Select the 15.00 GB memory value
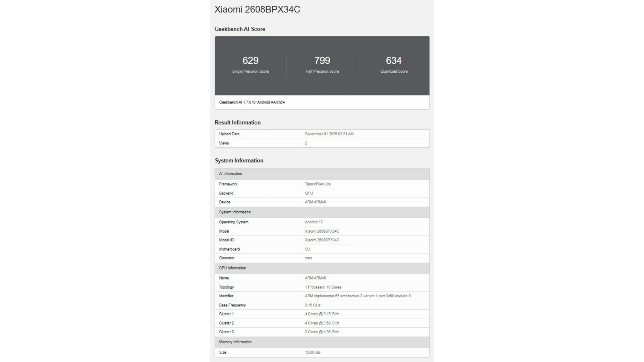This screenshot has height=362, width=644. [313, 353]
